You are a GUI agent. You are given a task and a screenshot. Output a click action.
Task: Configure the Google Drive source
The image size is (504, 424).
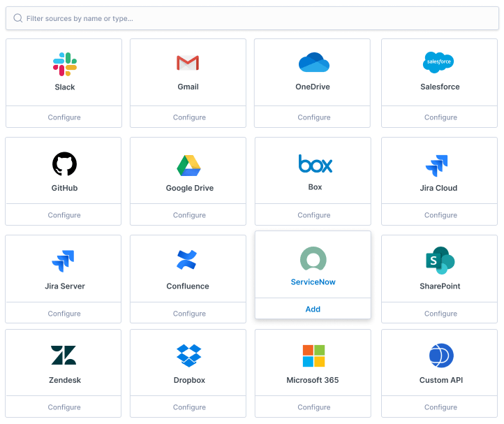(x=189, y=215)
